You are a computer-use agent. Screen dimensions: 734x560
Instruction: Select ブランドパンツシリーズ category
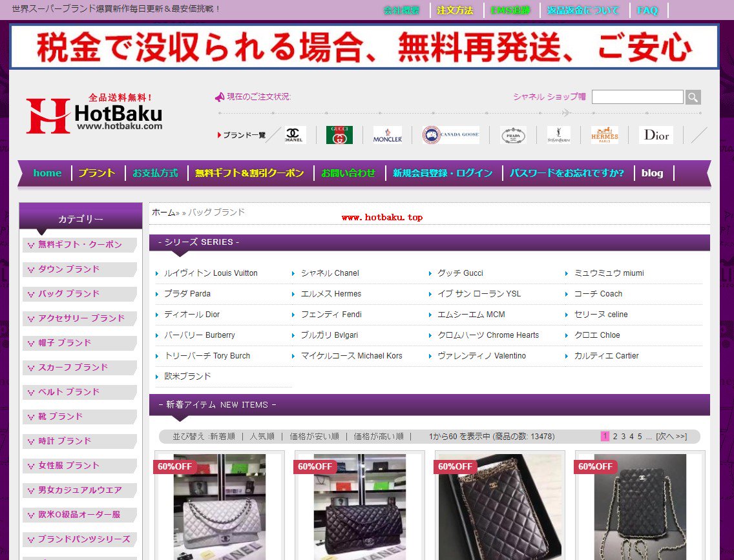coord(79,539)
